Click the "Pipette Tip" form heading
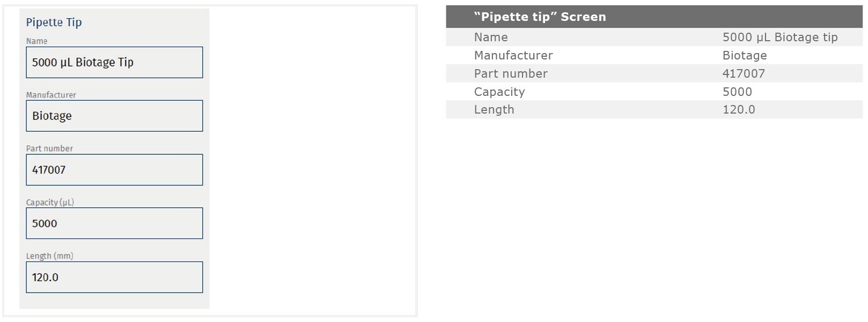This screenshot has height=322, width=868. point(54,22)
